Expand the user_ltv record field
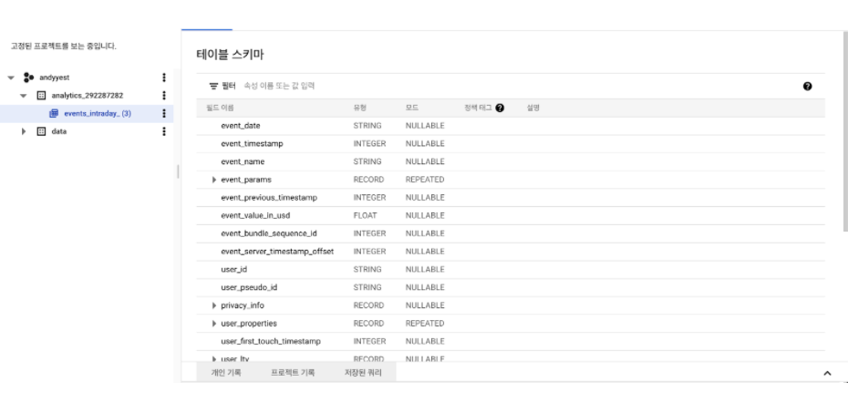Image resolution: width=868 pixels, height=403 pixels. [214, 358]
